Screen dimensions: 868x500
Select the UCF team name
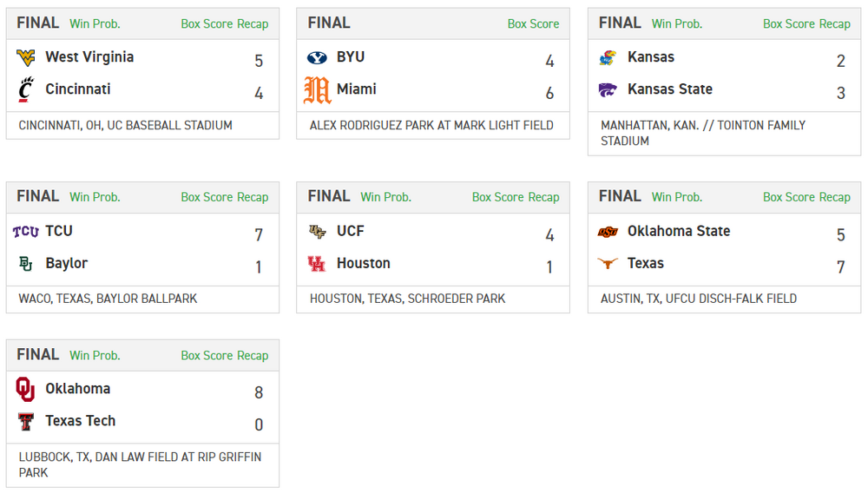click(351, 231)
